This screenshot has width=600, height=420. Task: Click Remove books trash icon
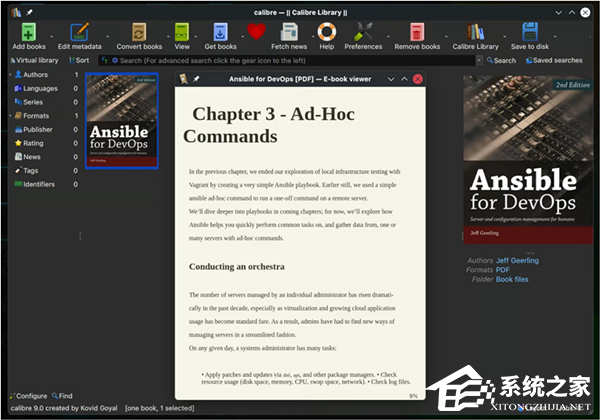[417, 32]
